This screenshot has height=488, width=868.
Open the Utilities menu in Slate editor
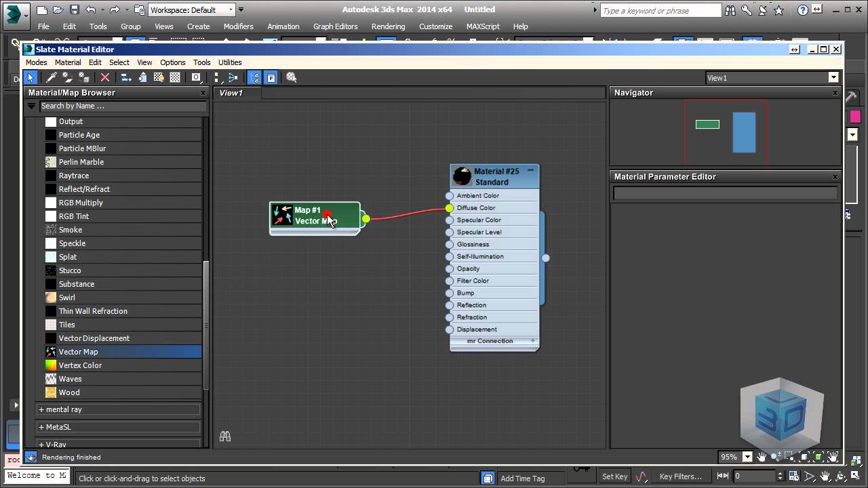(x=230, y=62)
